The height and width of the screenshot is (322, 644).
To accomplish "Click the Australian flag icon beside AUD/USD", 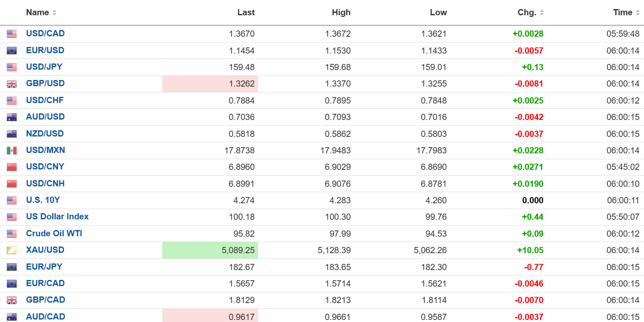I will pos(12,117).
